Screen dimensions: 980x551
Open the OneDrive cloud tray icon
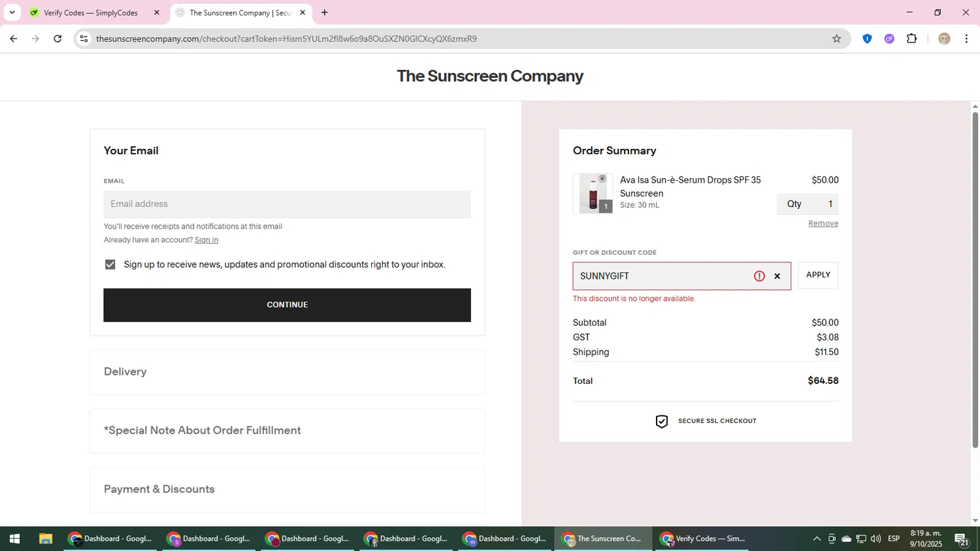point(846,539)
